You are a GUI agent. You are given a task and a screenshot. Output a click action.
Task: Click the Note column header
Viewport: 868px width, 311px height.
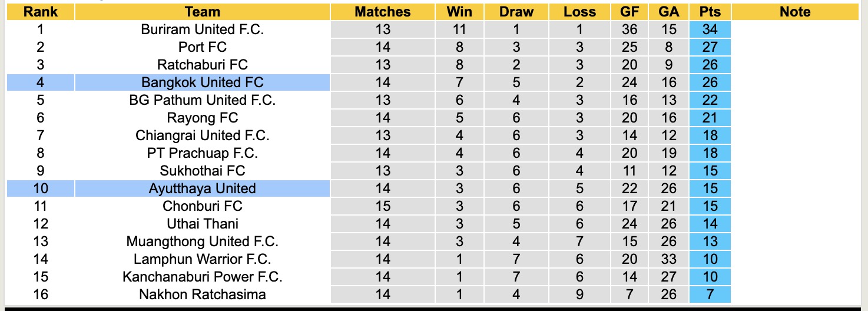click(795, 12)
